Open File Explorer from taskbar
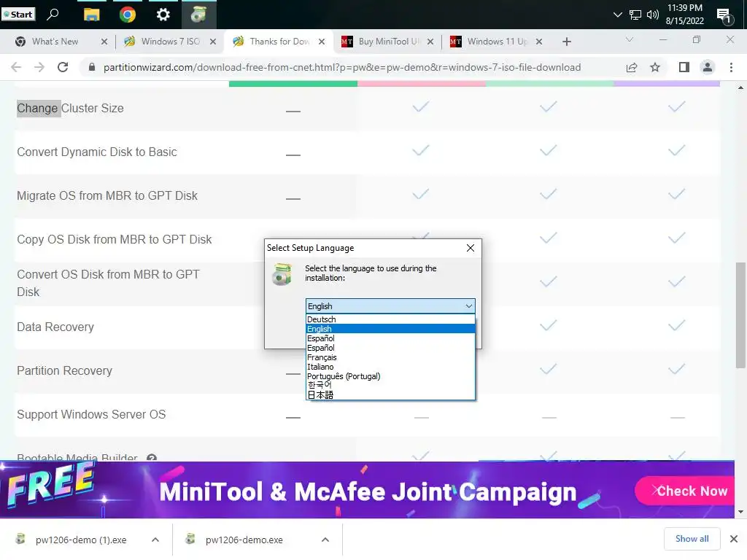 (x=91, y=15)
